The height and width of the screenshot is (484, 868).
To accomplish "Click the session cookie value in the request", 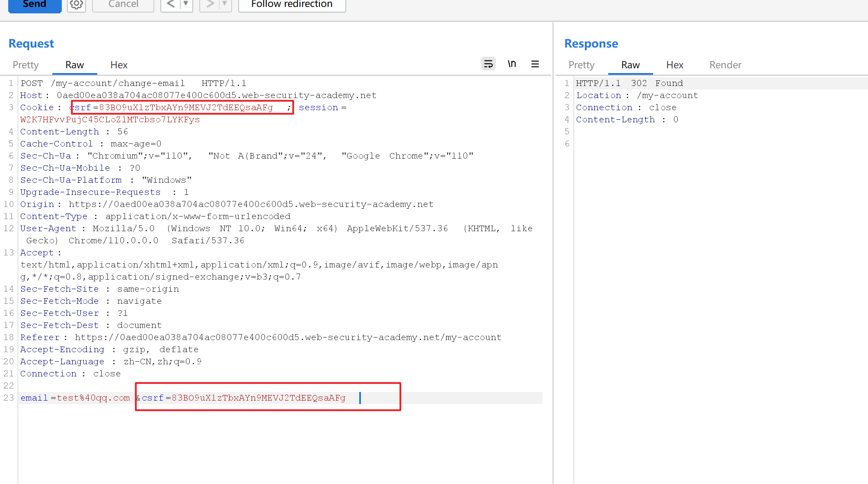I will coord(110,119).
